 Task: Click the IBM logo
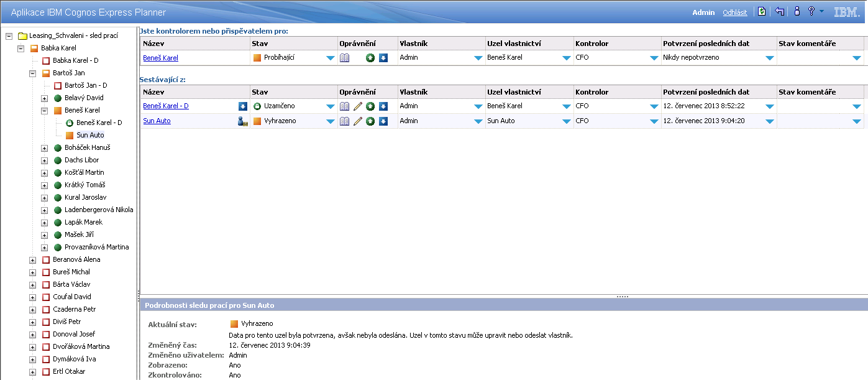pyautogui.click(x=846, y=12)
